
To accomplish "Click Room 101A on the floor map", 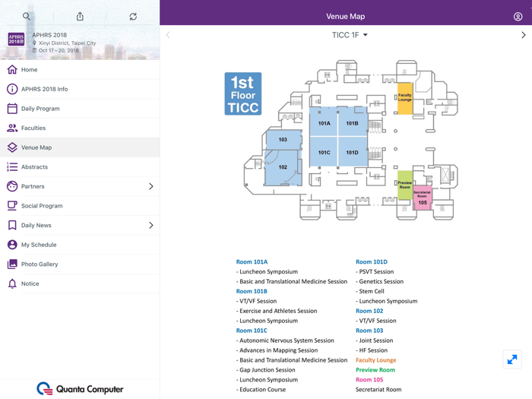I will click(324, 123).
